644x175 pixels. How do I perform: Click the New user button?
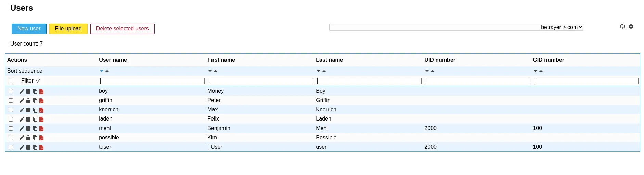[29, 29]
